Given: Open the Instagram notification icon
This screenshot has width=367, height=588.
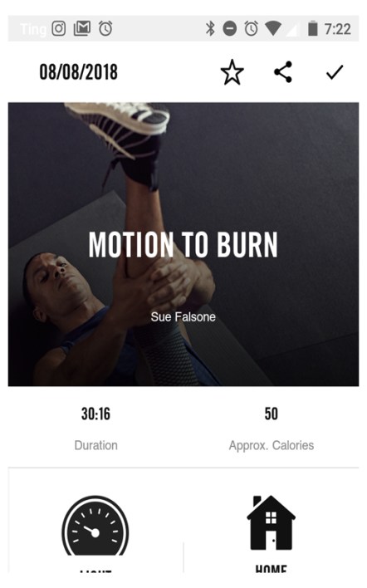Looking at the screenshot, I should [58, 28].
